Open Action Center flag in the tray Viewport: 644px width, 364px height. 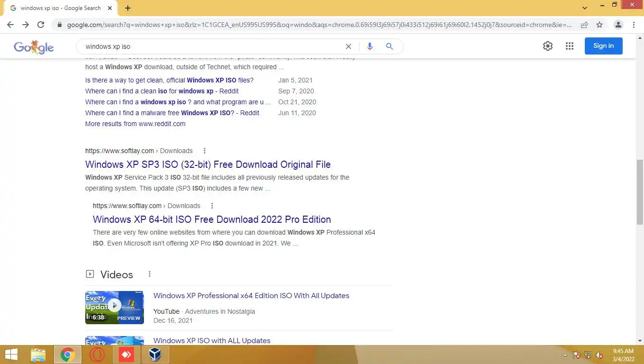[577, 355]
